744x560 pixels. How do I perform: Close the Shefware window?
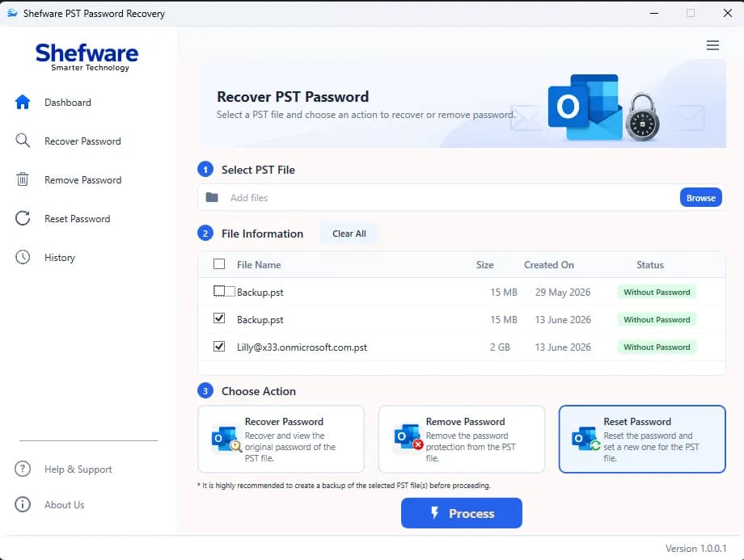tap(727, 13)
